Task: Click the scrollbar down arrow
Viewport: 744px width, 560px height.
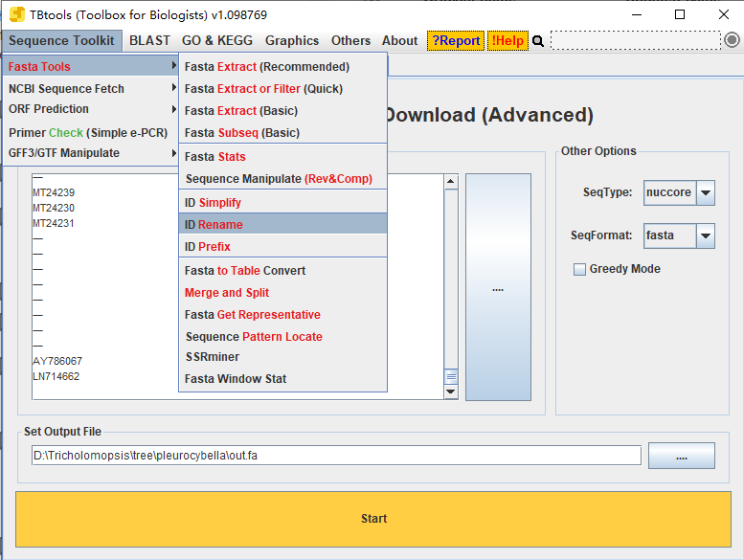Action: (x=451, y=392)
